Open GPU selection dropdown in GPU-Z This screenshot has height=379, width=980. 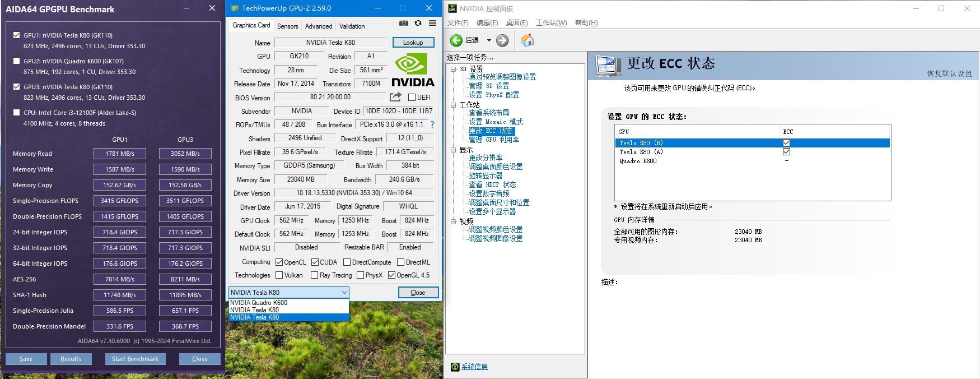coord(288,292)
